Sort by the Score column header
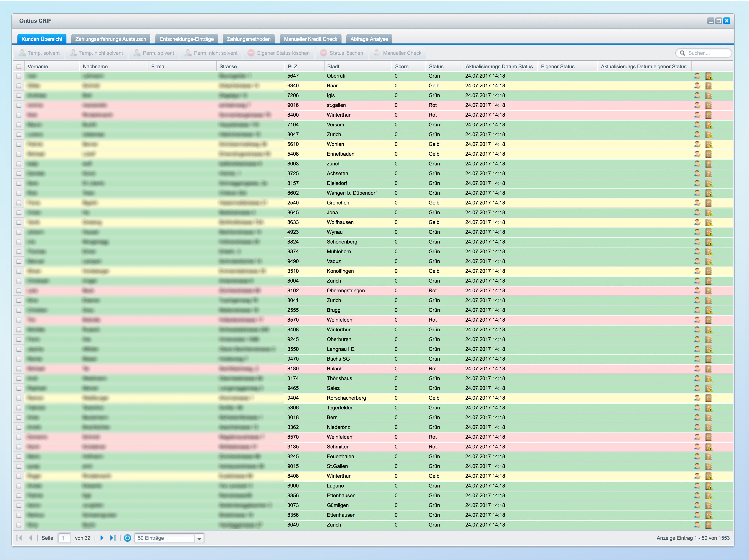Viewport: 749px width, 560px height. pyautogui.click(x=409, y=67)
